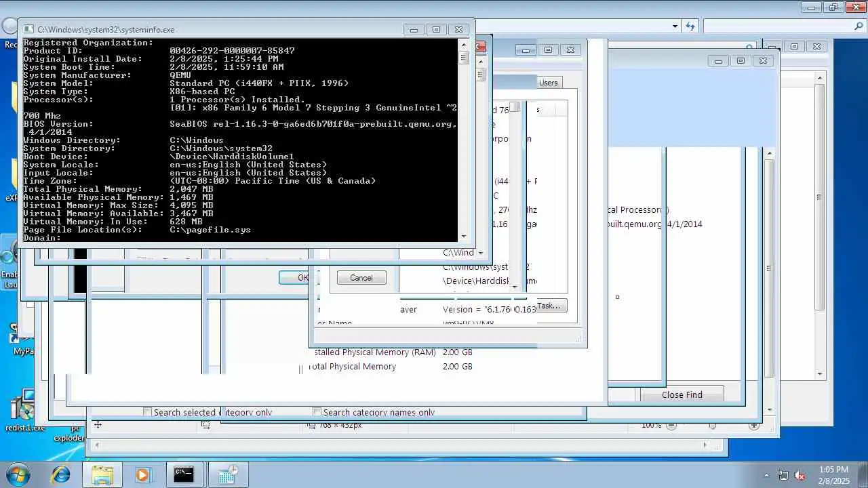This screenshot has height=488, width=868.
Task: Launch Internet Explorer from the taskbar
Action: click(x=61, y=474)
